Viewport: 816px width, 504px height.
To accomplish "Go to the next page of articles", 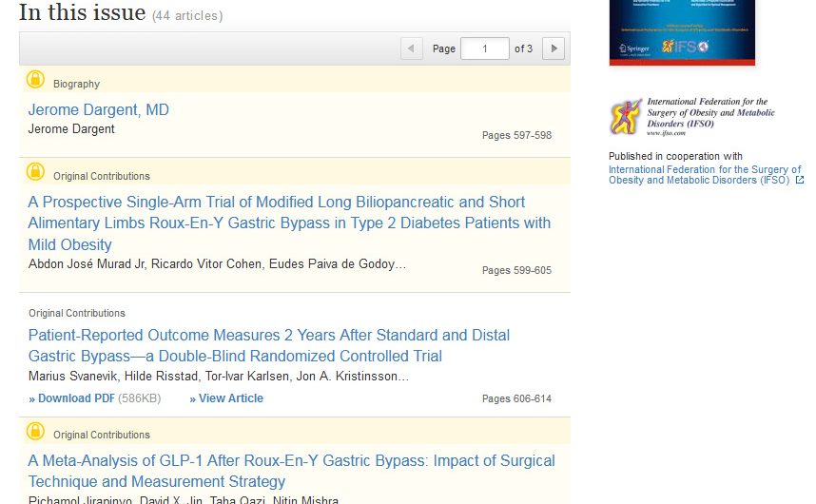I will [x=553, y=48].
